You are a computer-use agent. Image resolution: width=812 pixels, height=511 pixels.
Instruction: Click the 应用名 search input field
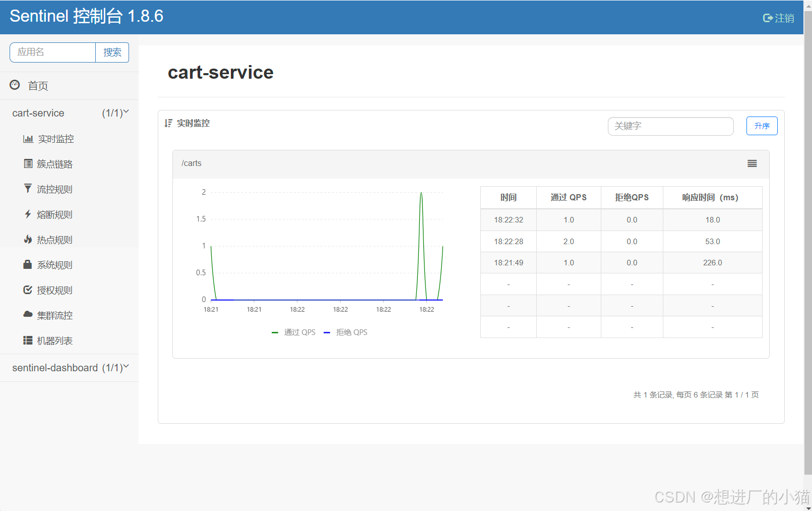coord(52,52)
